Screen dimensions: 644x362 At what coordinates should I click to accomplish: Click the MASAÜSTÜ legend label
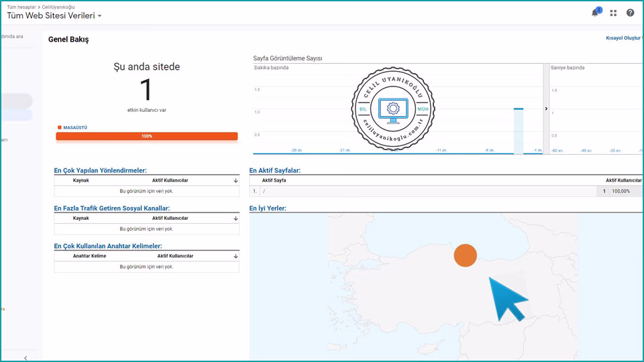coord(75,127)
